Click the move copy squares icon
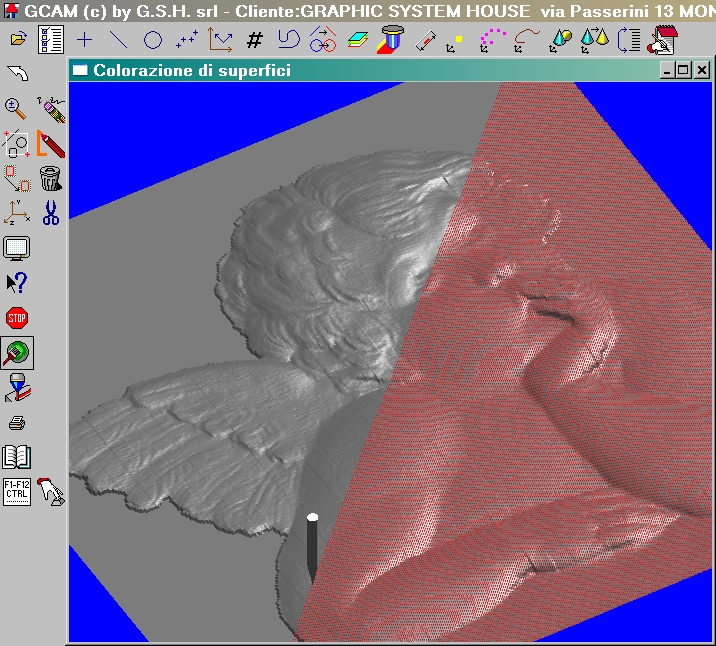 click(17, 179)
